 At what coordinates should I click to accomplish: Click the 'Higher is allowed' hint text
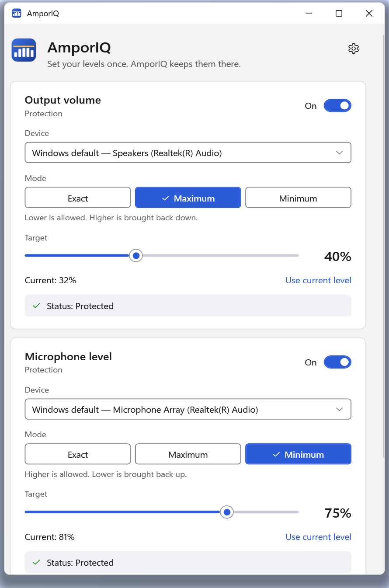(106, 474)
